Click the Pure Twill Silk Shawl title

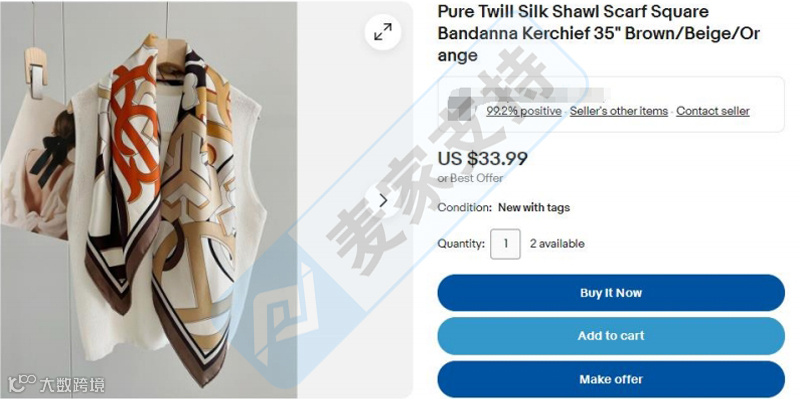tap(598, 33)
